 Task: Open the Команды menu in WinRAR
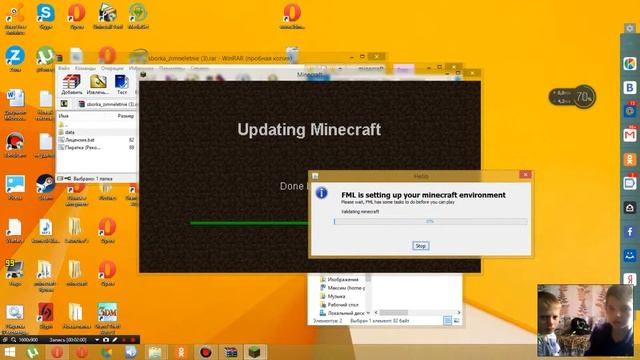click(x=85, y=68)
